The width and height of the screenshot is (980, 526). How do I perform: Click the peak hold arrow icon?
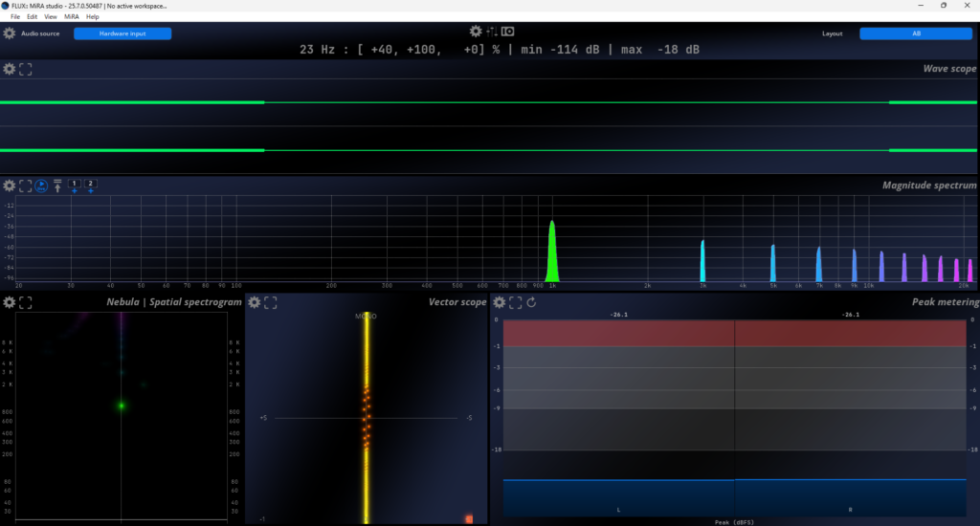57,186
